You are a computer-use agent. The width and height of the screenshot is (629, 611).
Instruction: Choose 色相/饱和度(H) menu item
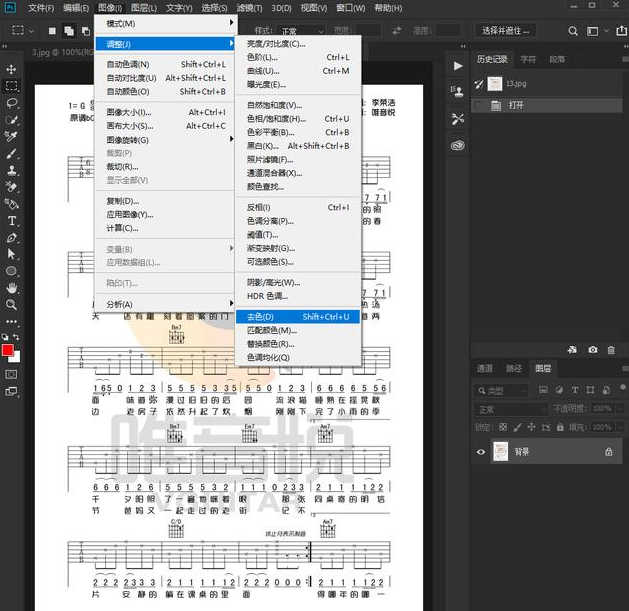pos(298,119)
